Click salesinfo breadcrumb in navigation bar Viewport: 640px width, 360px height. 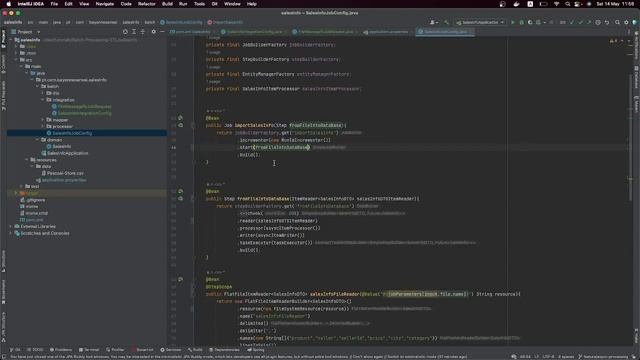pos(13,22)
